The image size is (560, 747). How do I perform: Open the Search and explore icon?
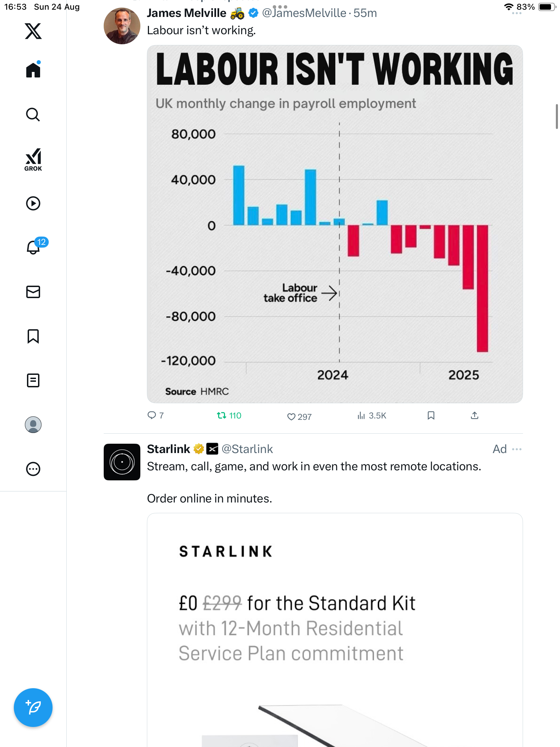(33, 114)
